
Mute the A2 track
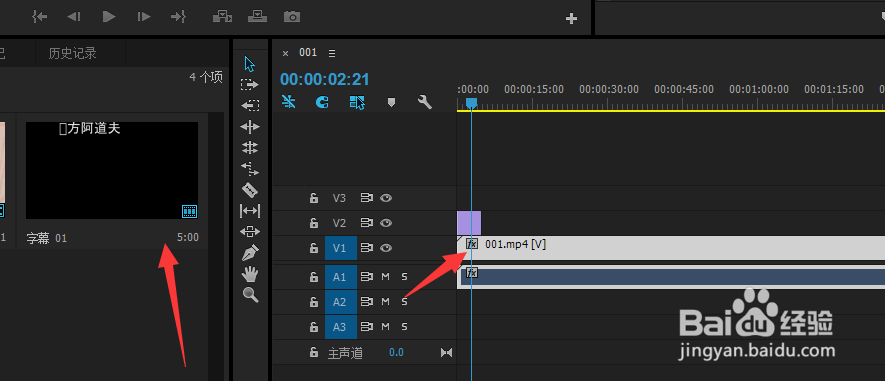pos(385,302)
